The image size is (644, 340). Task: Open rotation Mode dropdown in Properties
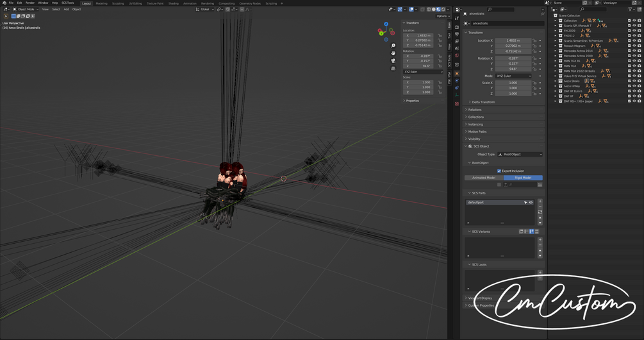pyautogui.click(x=513, y=76)
